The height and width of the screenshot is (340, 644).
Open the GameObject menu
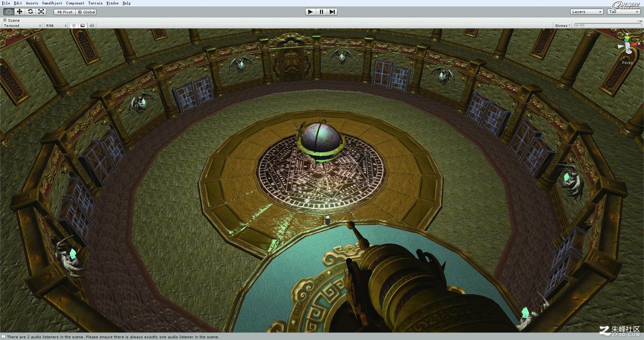52,3
